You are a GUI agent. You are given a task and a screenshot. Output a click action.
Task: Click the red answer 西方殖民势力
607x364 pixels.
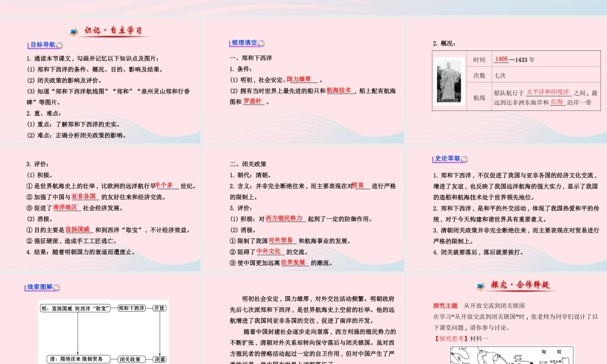284,218
